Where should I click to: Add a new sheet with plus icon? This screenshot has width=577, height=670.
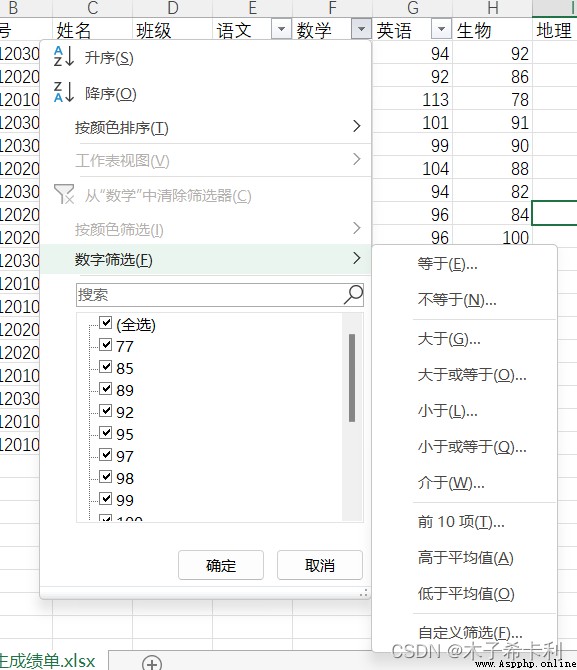point(152,664)
